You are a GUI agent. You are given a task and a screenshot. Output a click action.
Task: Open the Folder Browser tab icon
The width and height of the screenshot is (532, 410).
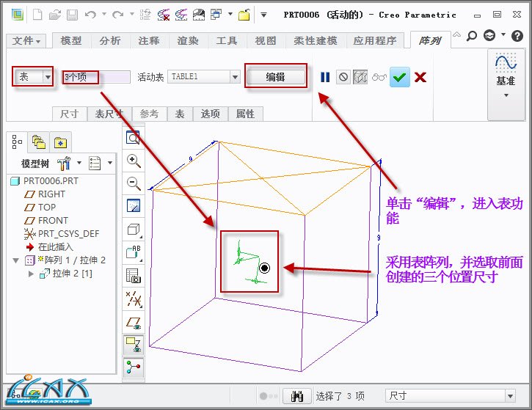click(39, 142)
